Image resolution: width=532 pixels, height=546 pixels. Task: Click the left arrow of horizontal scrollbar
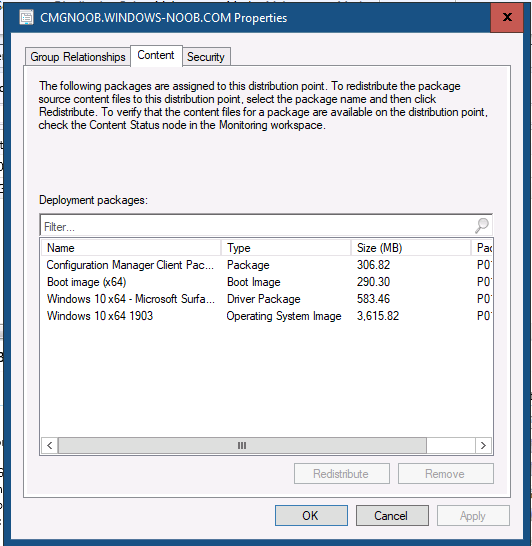point(50,445)
